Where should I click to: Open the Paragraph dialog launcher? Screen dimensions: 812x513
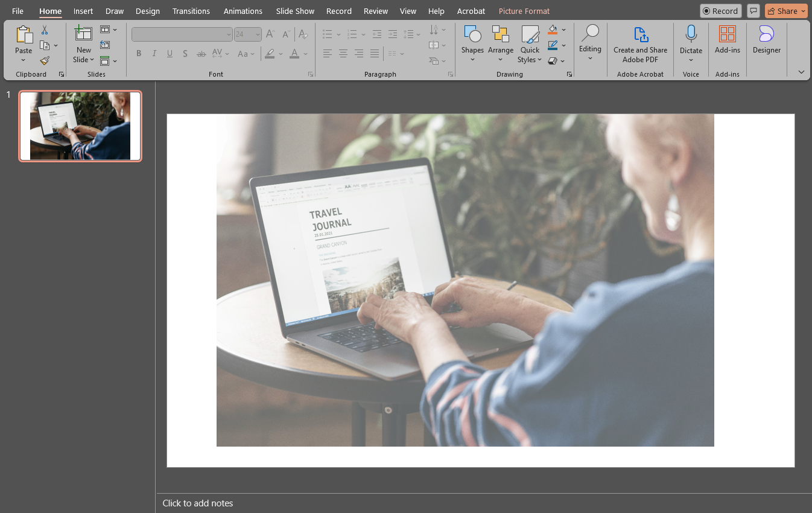click(451, 74)
